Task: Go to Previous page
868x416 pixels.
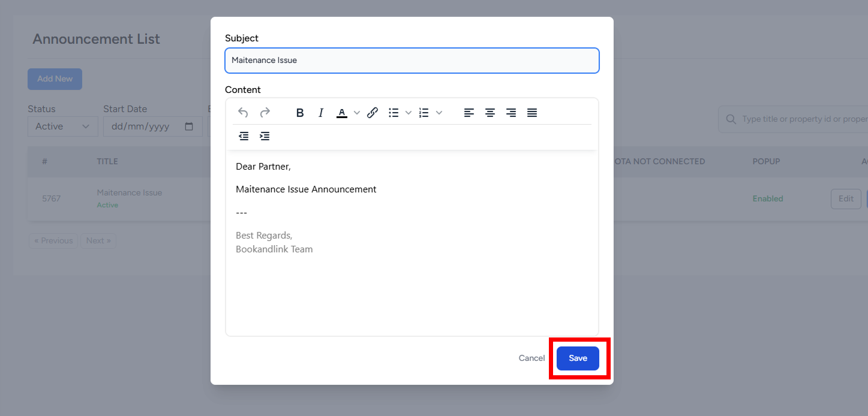Action: [x=53, y=241]
